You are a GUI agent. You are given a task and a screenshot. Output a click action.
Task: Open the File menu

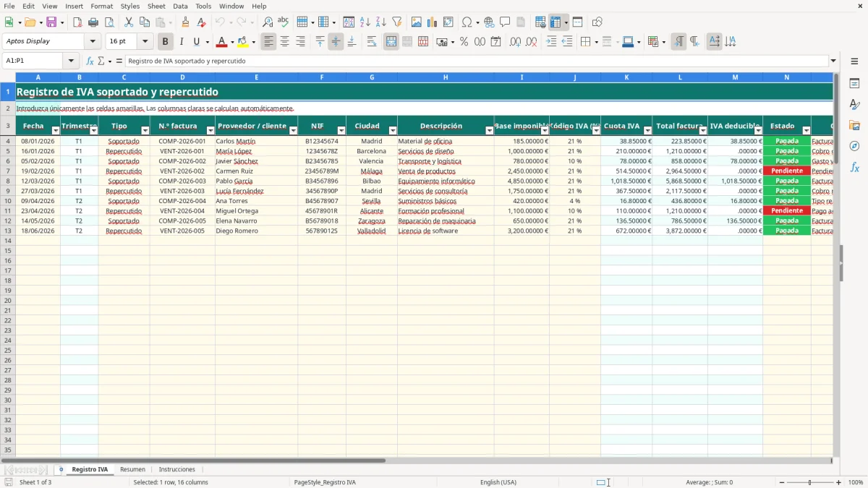9,6
